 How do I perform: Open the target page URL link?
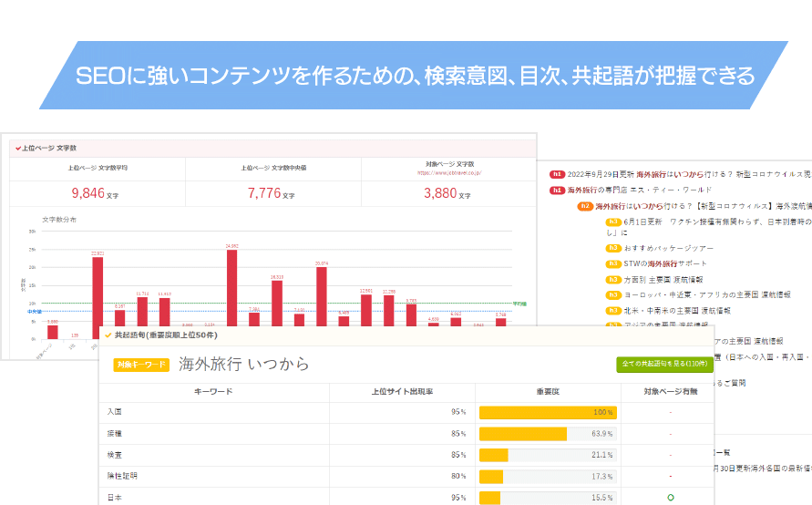[x=448, y=172]
